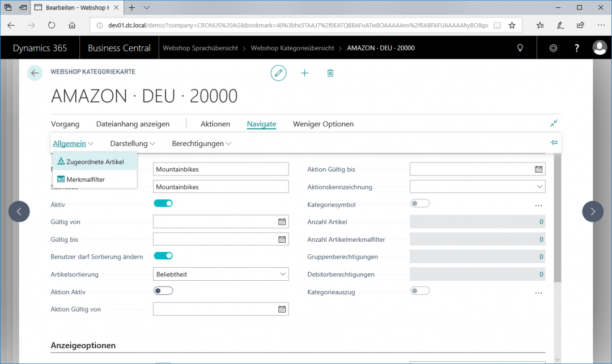Screen dimensions: 612x364
Task: Close the Bearbeiten - Webshop tab
Action: (x=116, y=7)
